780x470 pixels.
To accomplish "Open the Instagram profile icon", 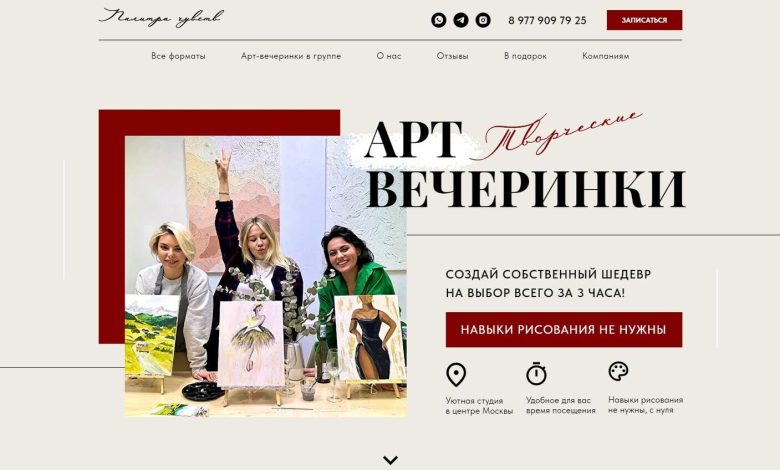I will [x=483, y=20].
